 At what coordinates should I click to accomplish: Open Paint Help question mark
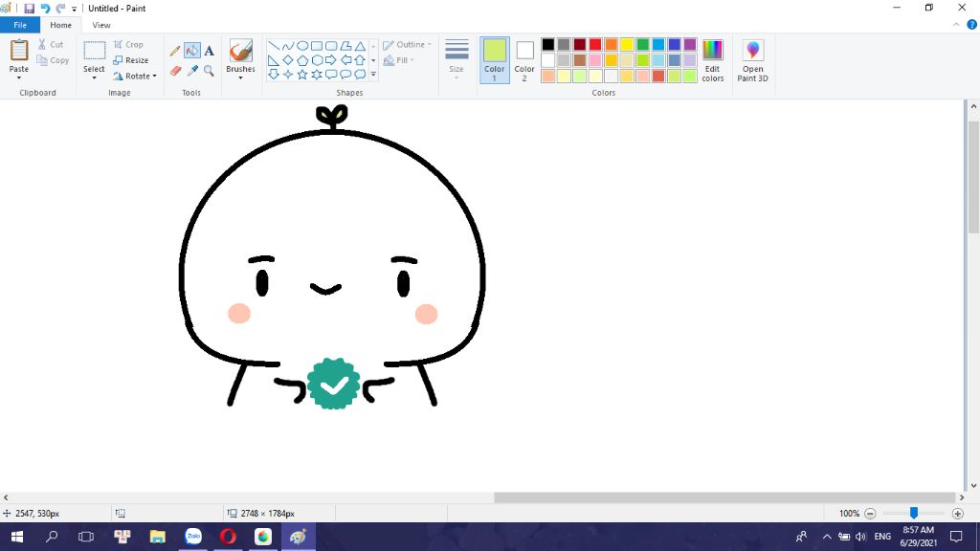[972, 25]
